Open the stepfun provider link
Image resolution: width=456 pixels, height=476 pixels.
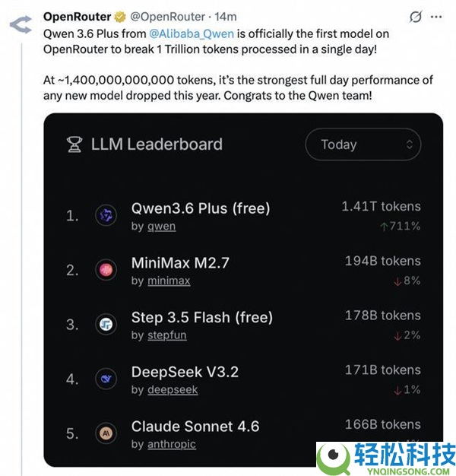tap(166, 335)
